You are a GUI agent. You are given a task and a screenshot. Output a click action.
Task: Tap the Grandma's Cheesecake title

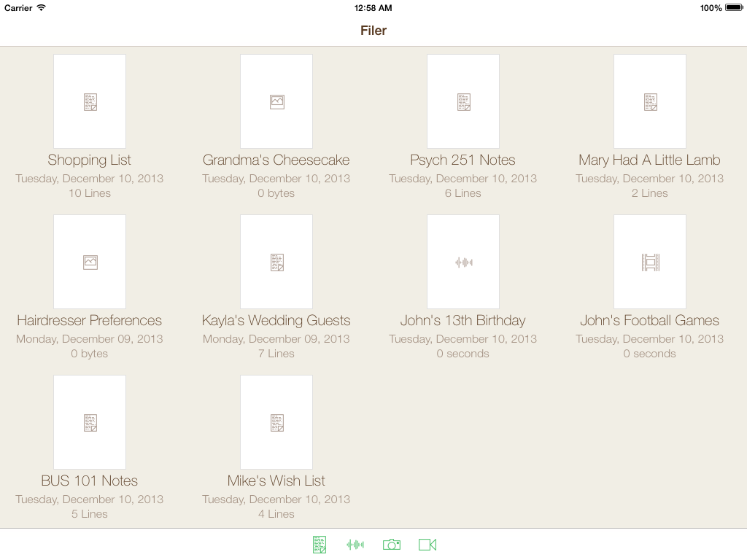click(276, 160)
